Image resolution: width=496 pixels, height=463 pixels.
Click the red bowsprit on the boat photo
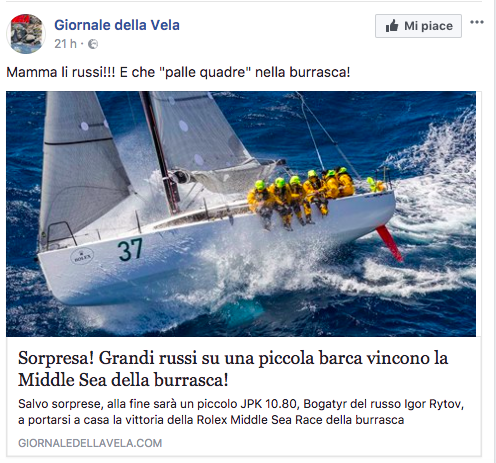(x=389, y=243)
